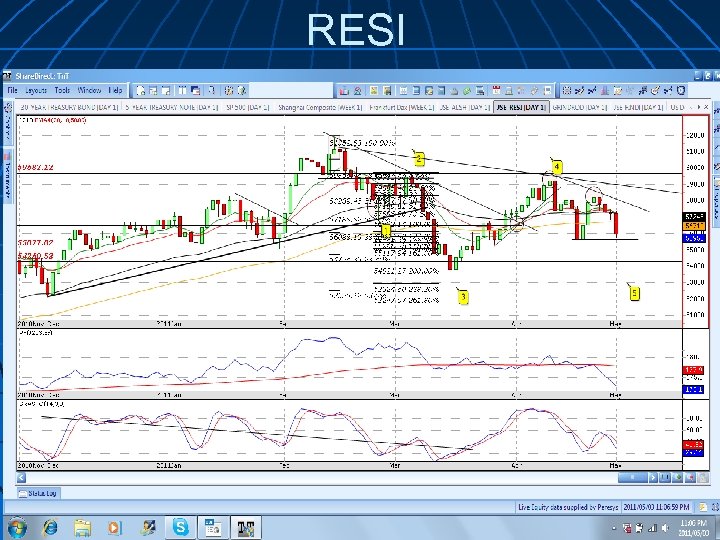This screenshot has width=720, height=540.
Task: Close the current chart tab with X
Action: (x=706, y=107)
